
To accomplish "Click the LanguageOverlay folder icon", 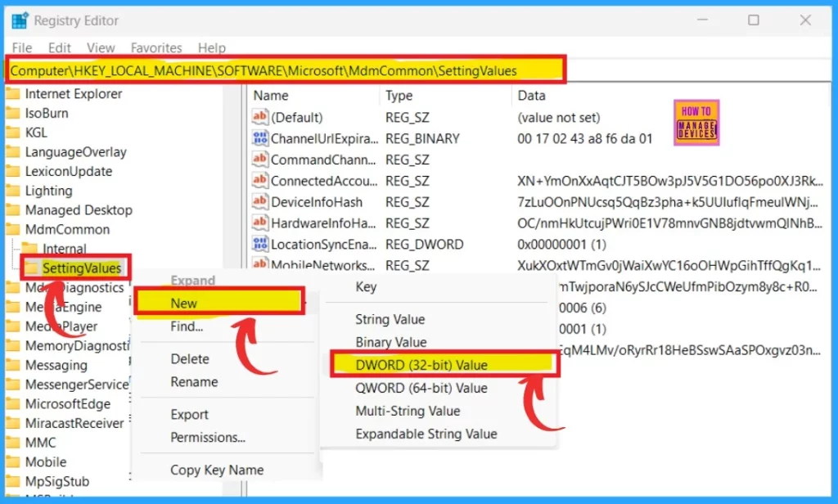I will pyautogui.click(x=13, y=152).
